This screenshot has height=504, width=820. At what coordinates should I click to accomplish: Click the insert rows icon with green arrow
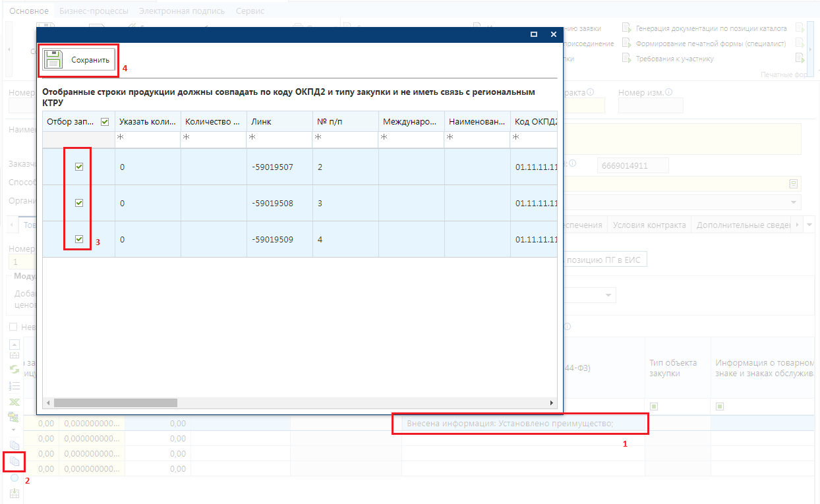pos(14,495)
